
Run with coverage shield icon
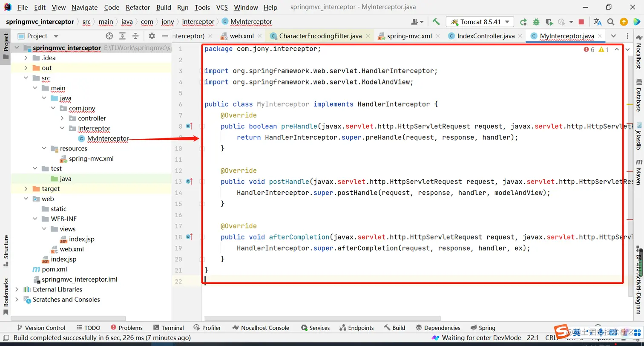pyautogui.click(x=549, y=22)
